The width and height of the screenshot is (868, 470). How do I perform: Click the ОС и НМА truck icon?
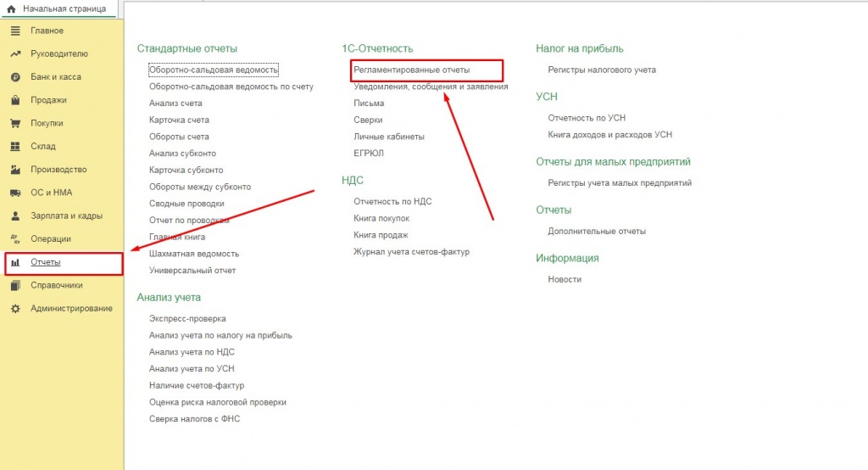[15, 193]
